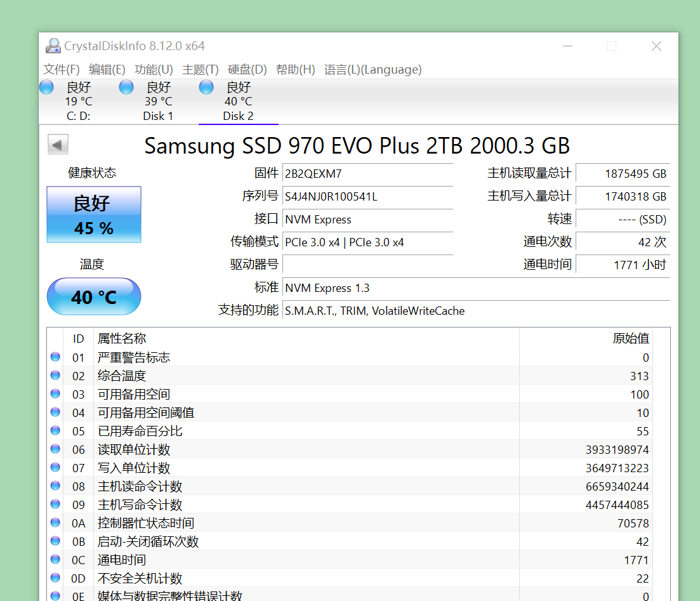Select the row 已用寿命百分比

[x=350, y=431]
